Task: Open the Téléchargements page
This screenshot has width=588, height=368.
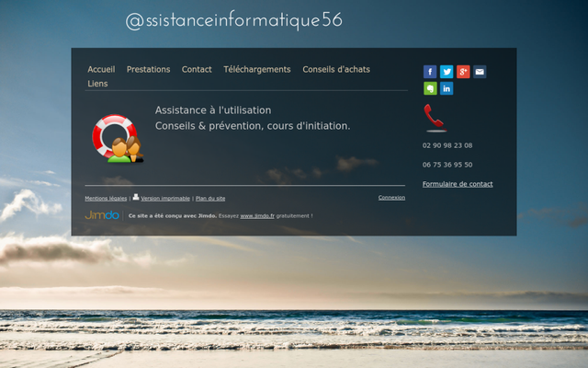Action: [x=257, y=70]
